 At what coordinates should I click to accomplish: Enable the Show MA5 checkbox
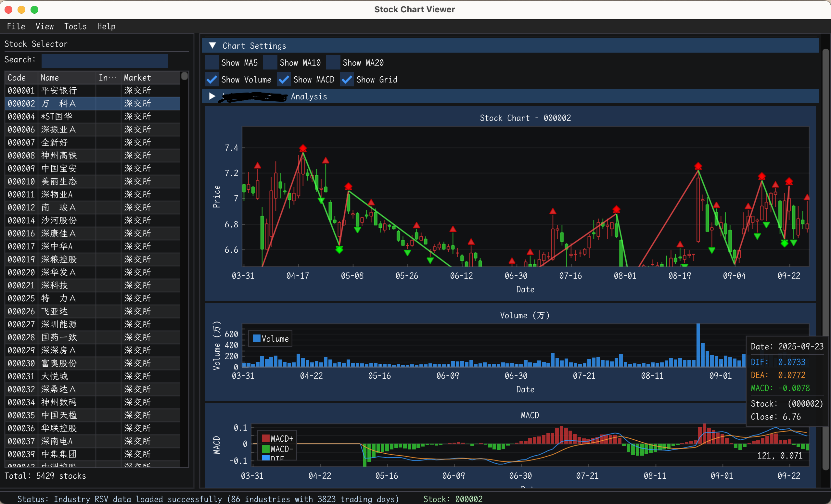[x=212, y=63]
